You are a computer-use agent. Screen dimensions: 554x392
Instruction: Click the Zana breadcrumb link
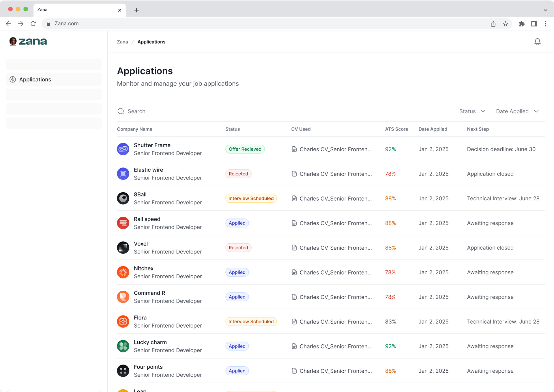122,42
